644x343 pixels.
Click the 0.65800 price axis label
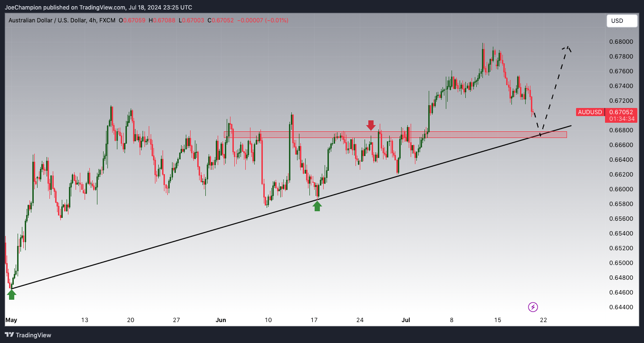(621, 204)
